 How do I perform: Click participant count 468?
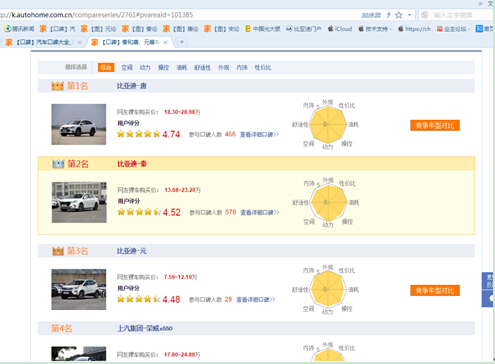(x=230, y=134)
